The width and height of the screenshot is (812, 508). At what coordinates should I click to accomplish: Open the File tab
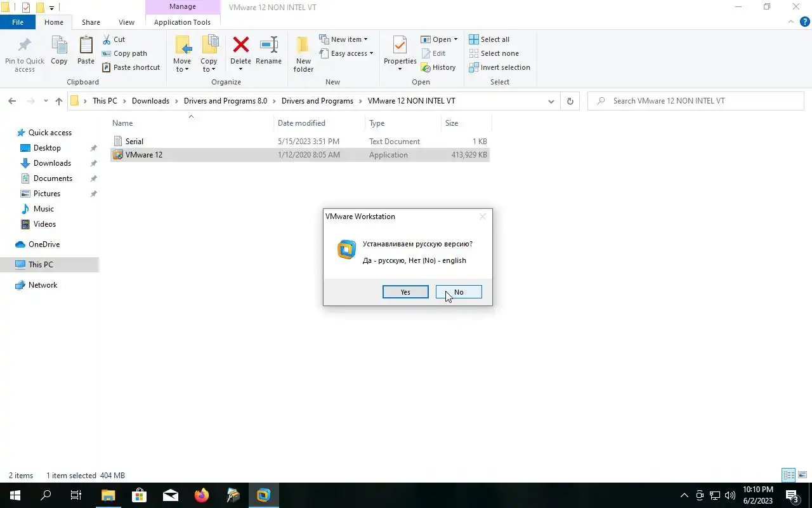pyautogui.click(x=18, y=22)
